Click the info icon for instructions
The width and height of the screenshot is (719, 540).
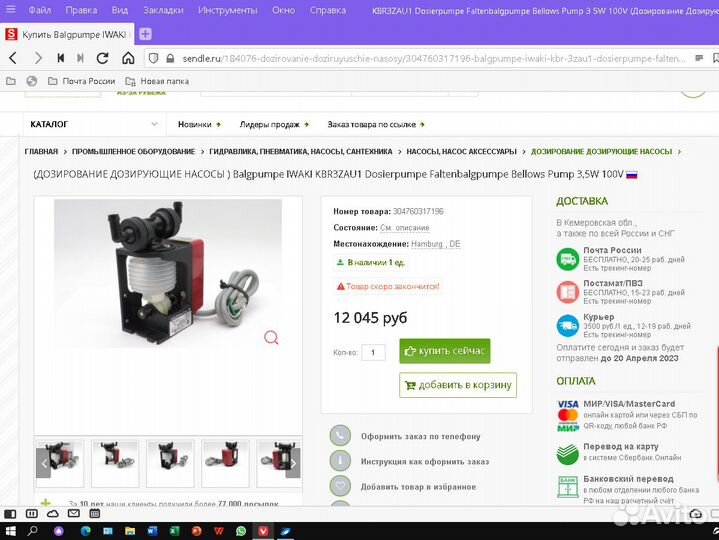point(340,460)
